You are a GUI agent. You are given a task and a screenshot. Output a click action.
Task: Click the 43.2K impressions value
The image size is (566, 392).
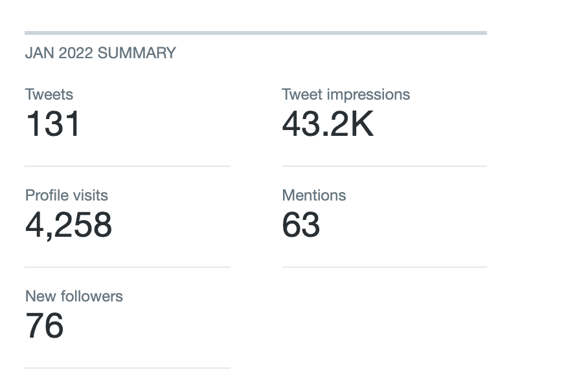(x=328, y=124)
